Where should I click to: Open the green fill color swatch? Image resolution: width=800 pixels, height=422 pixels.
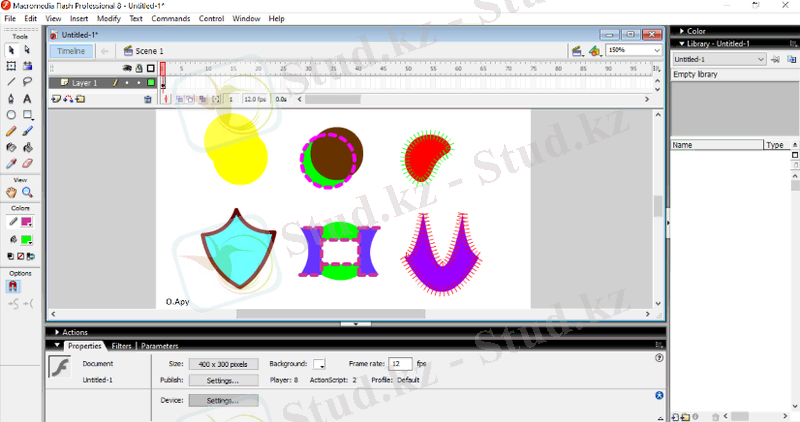pos(27,239)
